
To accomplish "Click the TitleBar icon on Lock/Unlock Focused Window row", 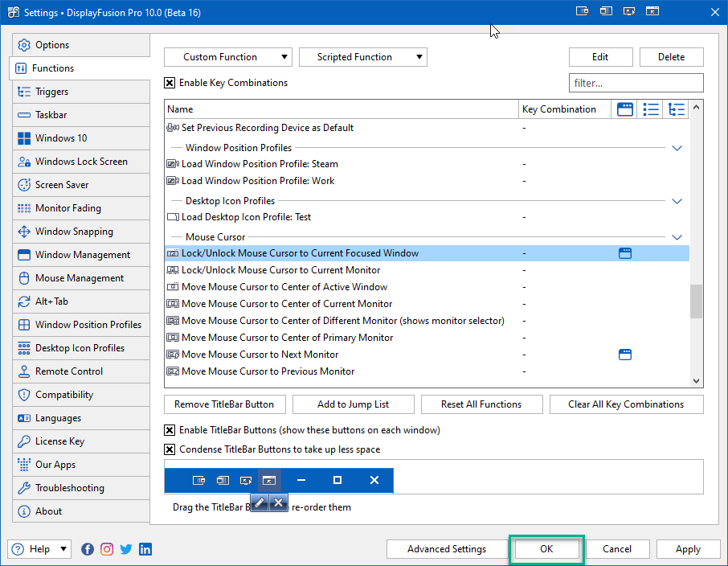I will click(625, 253).
